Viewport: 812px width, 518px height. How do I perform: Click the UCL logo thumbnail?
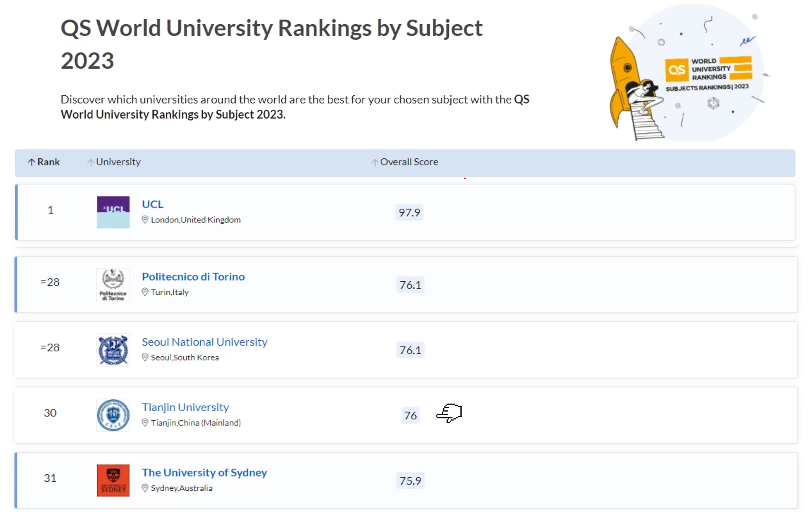tap(113, 212)
